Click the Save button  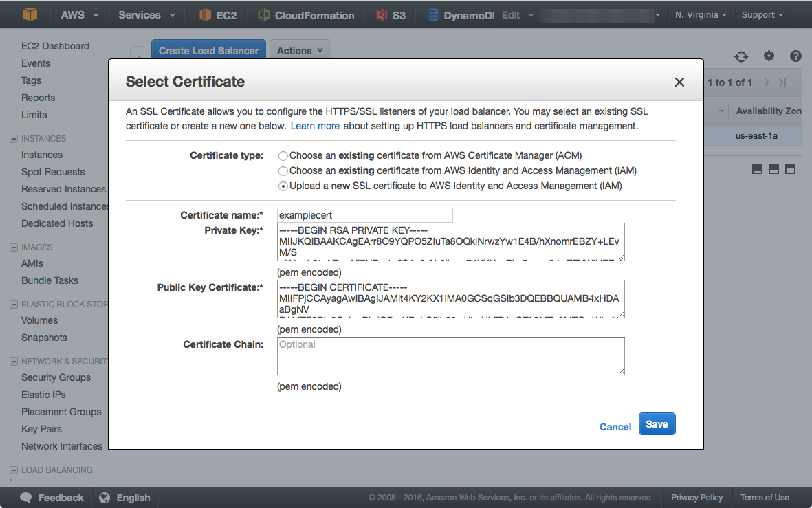[657, 424]
